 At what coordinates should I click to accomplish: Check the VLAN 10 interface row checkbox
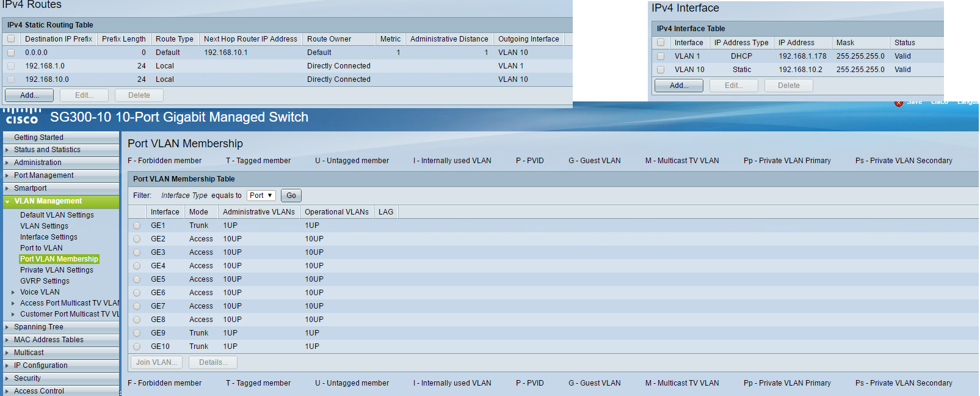coord(661,70)
